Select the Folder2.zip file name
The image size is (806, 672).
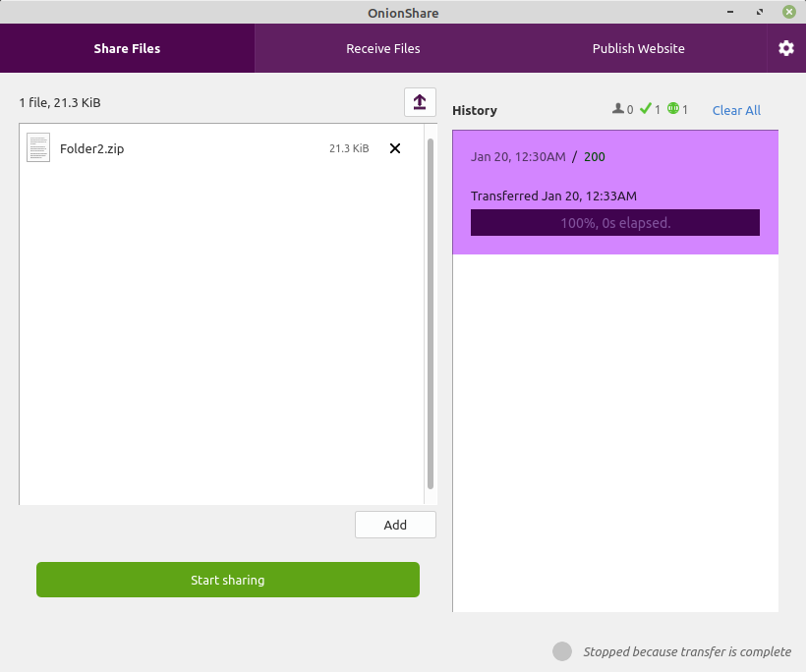(92, 148)
